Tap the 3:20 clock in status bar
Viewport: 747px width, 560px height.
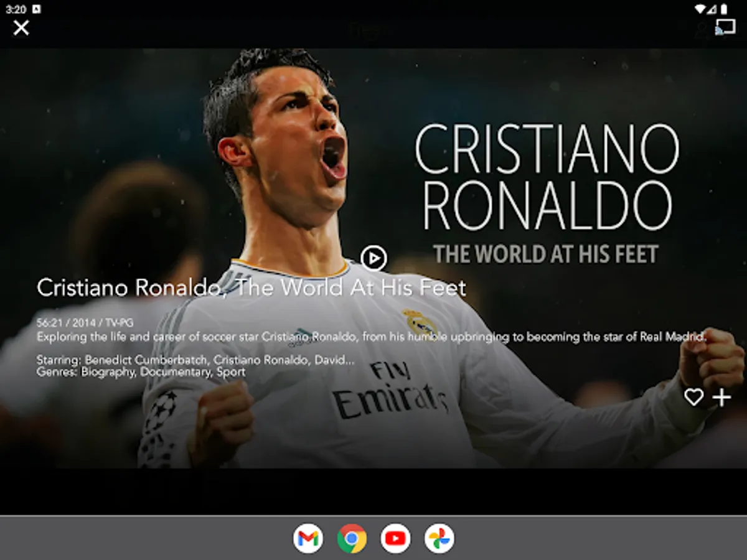click(x=16, y=9)
